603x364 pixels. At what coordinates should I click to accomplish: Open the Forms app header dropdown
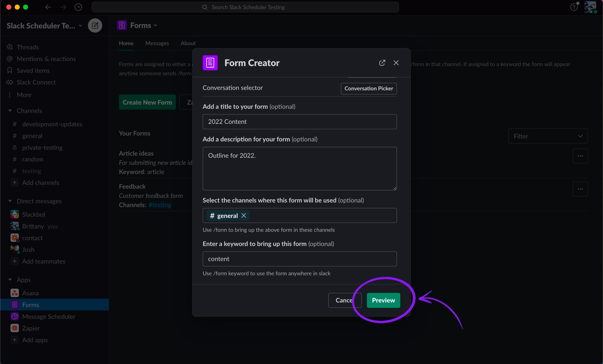tap(143, 25)
